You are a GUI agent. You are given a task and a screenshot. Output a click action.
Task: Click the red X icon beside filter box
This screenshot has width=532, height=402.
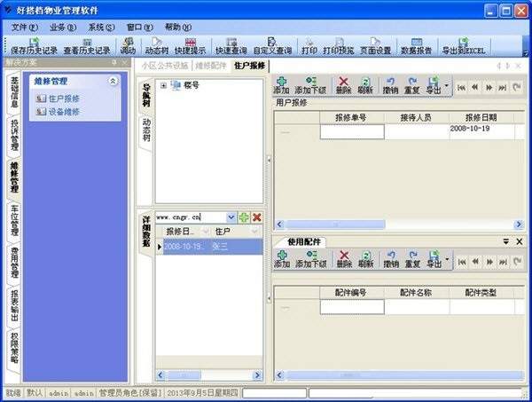256,217
